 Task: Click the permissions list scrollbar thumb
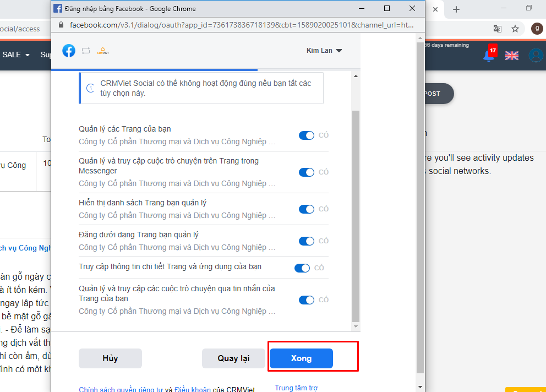click(356, 216)
